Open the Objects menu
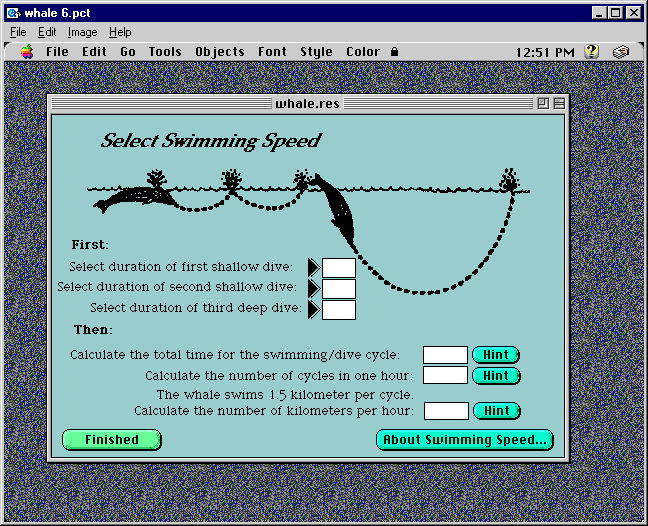This screenshot has width=648, height=526. coord(220,52)
